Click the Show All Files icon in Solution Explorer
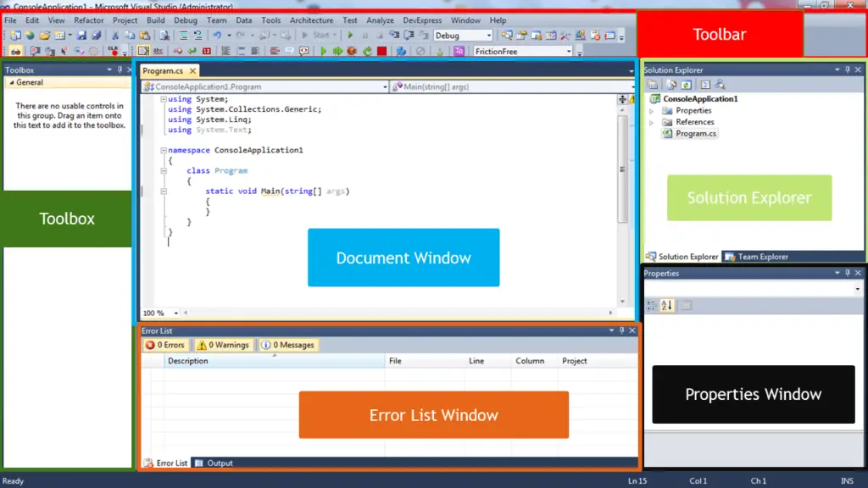The width and height of the screenshot is (868, 488). 671,85
